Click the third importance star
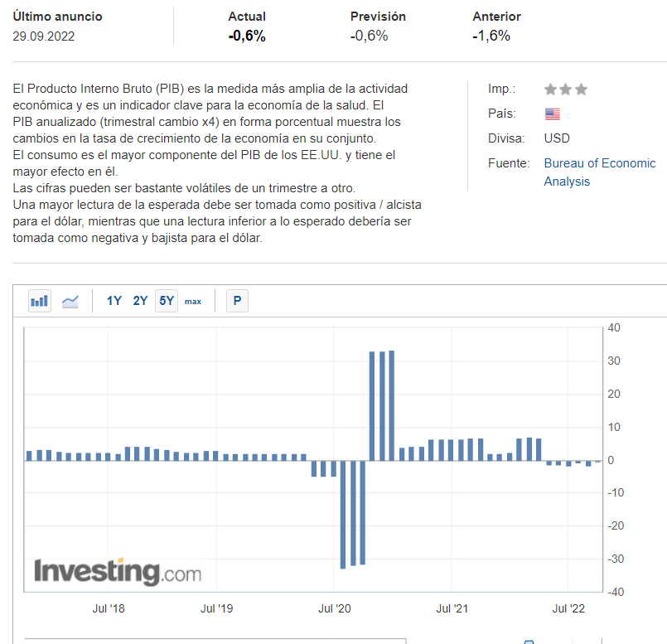This screenshot has width=667, height=644. [x=581, y=90]
